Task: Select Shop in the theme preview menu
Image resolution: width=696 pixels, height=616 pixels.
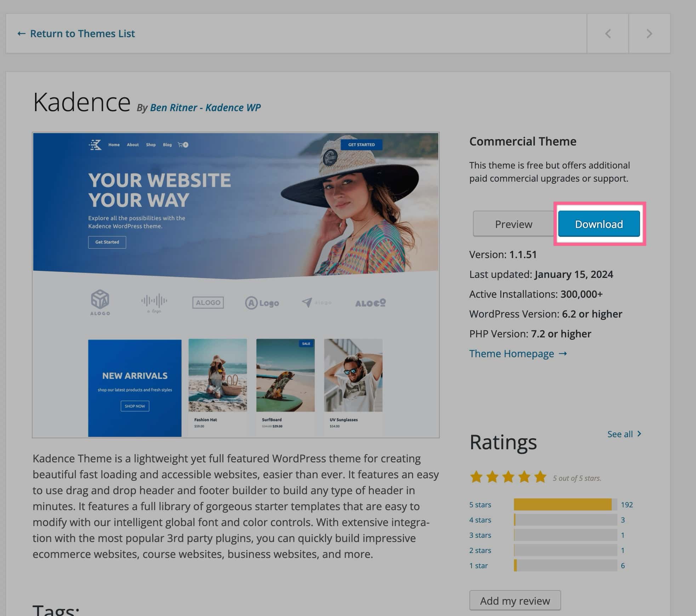Action: point(151,145)
